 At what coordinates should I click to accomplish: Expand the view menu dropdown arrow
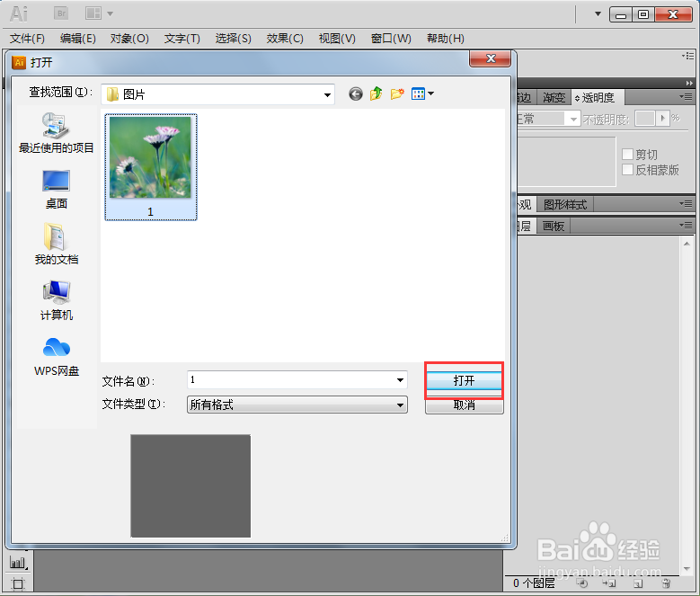(430, 93)
